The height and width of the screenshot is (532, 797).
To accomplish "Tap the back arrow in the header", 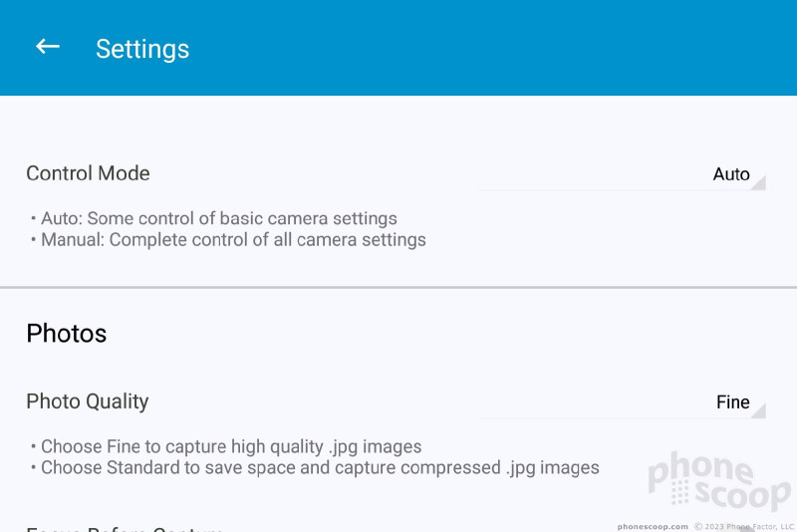I will [47, 47].
